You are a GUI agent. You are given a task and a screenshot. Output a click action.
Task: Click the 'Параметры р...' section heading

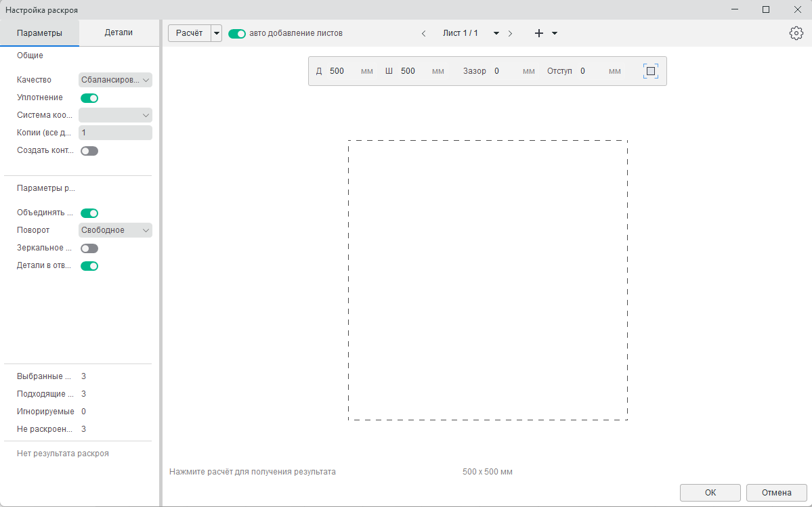[x=46, y=188]
